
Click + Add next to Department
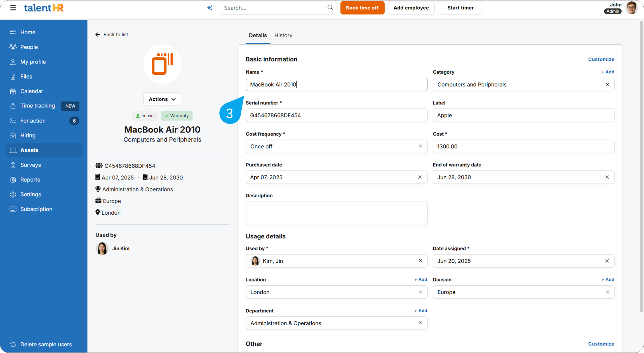click(x=420, y=311)
